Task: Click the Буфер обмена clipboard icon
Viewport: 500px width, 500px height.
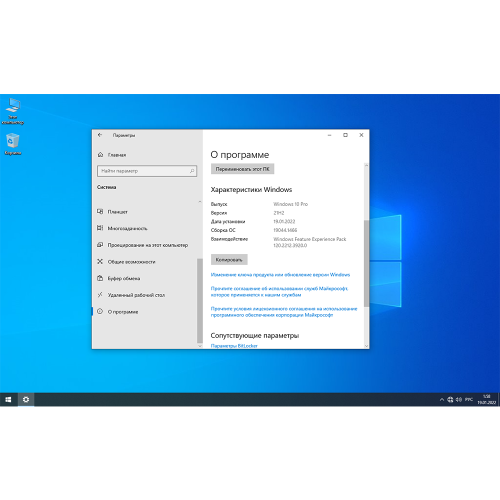Action: coord(100,278)
